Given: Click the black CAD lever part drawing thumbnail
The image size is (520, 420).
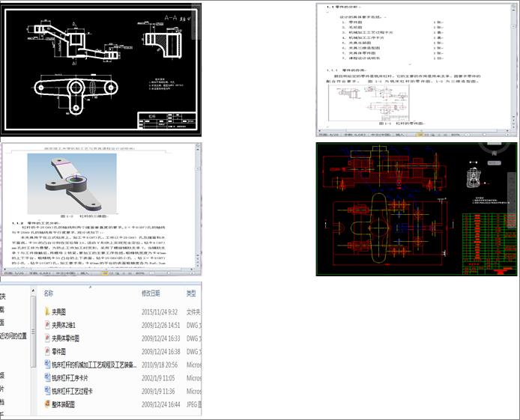Looking at the screenshot, I should pyautogui.click(x=101, y=70).
